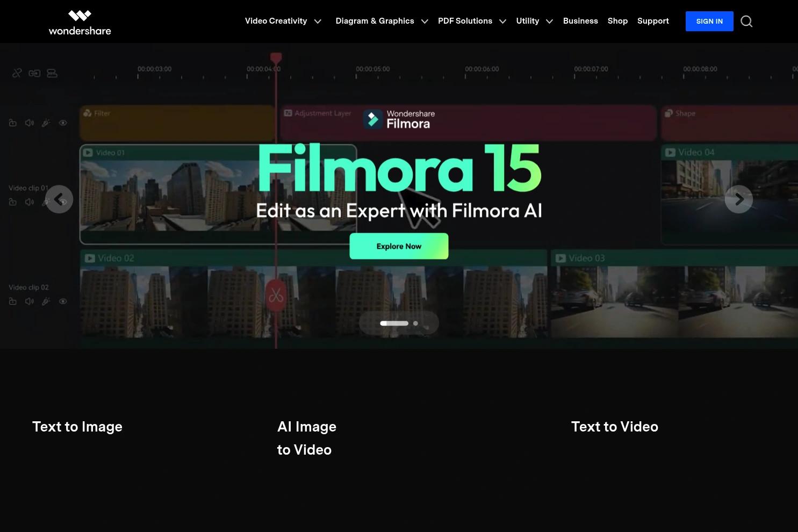Expand the chevron beside Diagram & Graphics
Screen dimensions: 798x532
pyautogui.click(x=425, y=21)
